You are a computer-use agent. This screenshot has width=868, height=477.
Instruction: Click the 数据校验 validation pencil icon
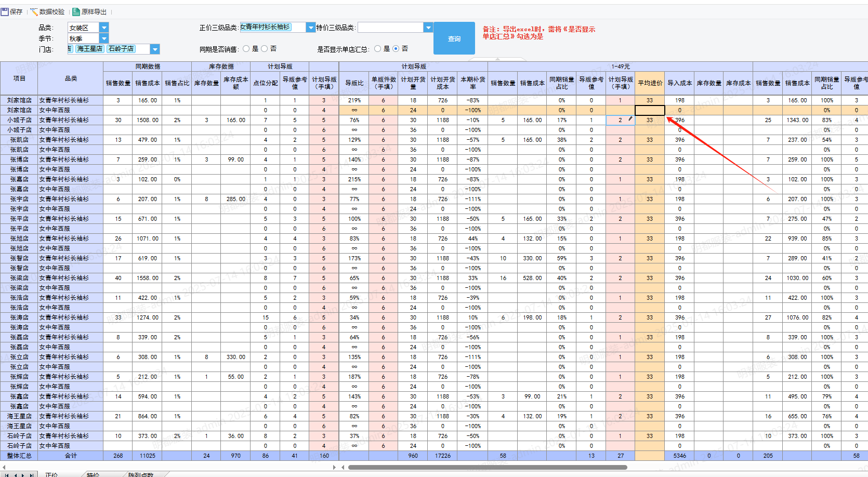[34, 11]
